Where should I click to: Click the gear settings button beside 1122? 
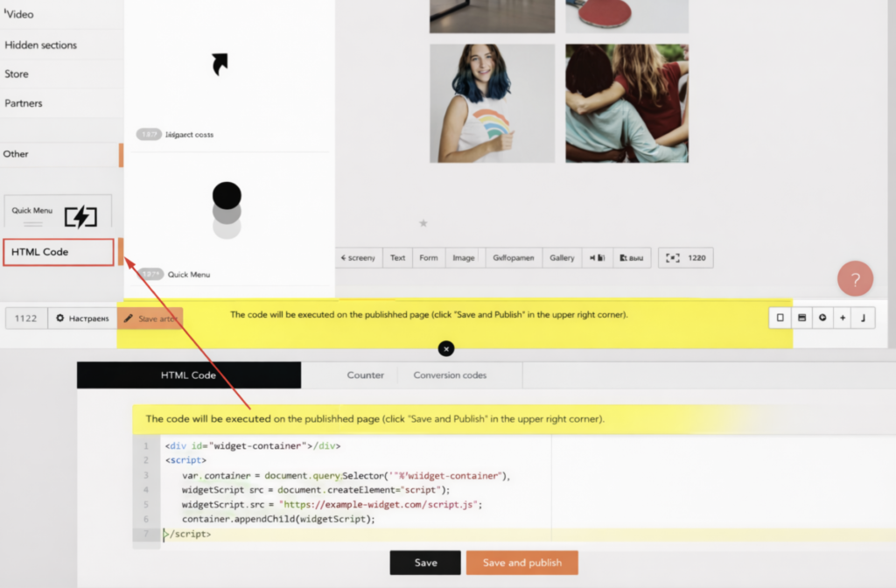(82, 318)
